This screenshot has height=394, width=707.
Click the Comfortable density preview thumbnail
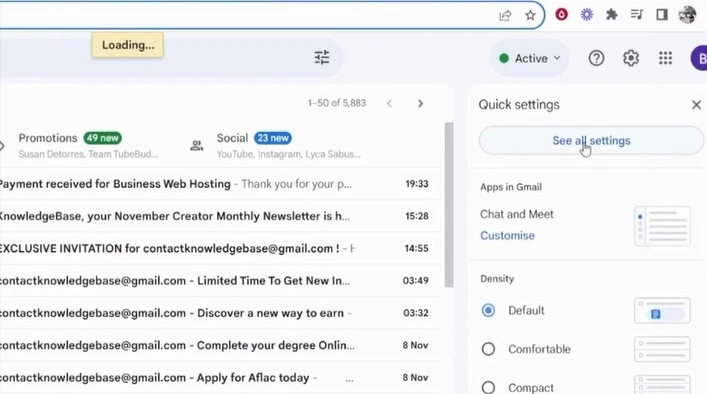tap(662, 349)
